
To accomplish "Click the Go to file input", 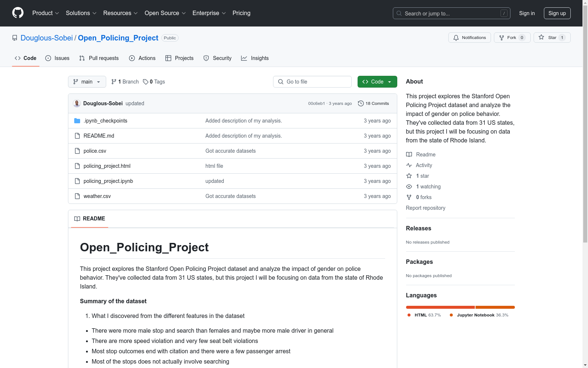I will pyautogui.click(x=312, y=82).
